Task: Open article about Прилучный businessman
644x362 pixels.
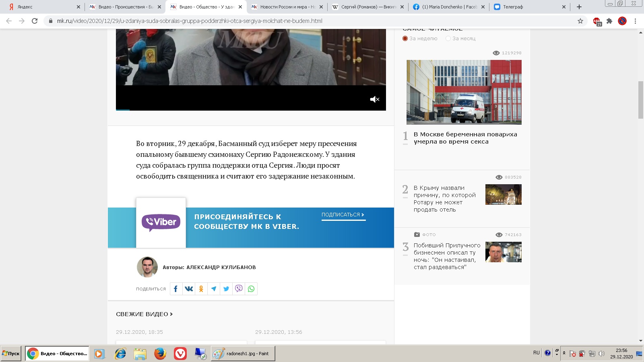Action: click(447, 256)
